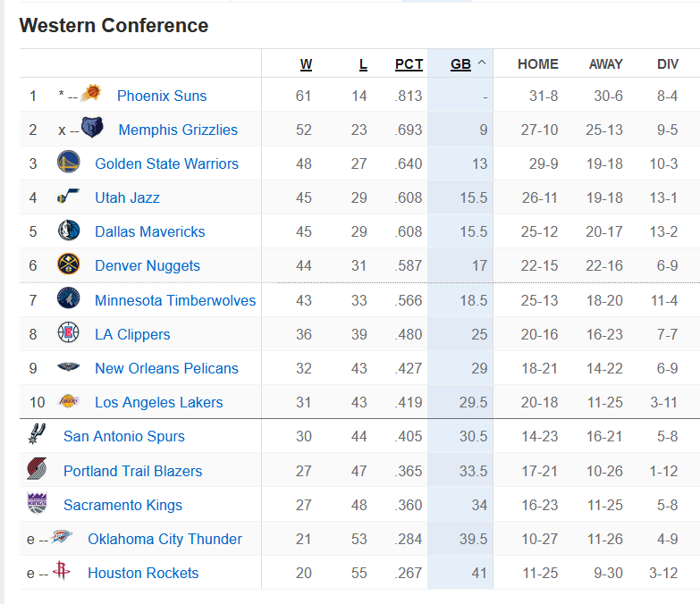Click the Denver Nuggets logo icon
Screen dimensions: 700x604
[68, 264]
